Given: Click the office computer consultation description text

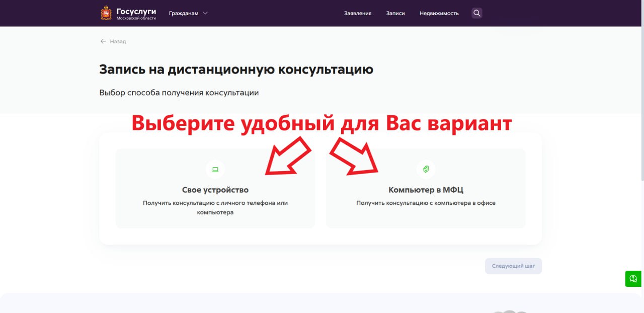Looking at the screenshot, I should [x=426, y=203].
